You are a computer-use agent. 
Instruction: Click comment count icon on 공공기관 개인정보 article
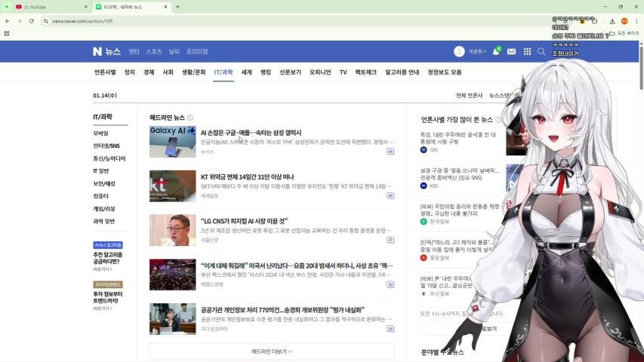click(x=390, y=329)
